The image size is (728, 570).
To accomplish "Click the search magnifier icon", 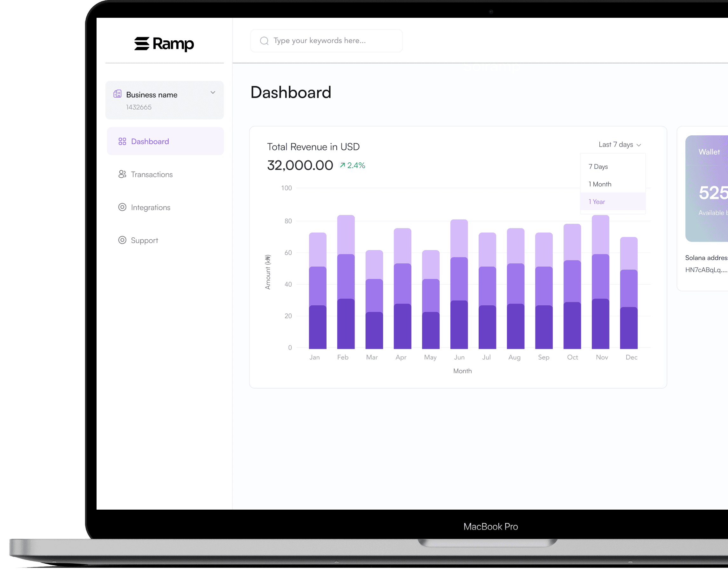I will pos(264,41).
